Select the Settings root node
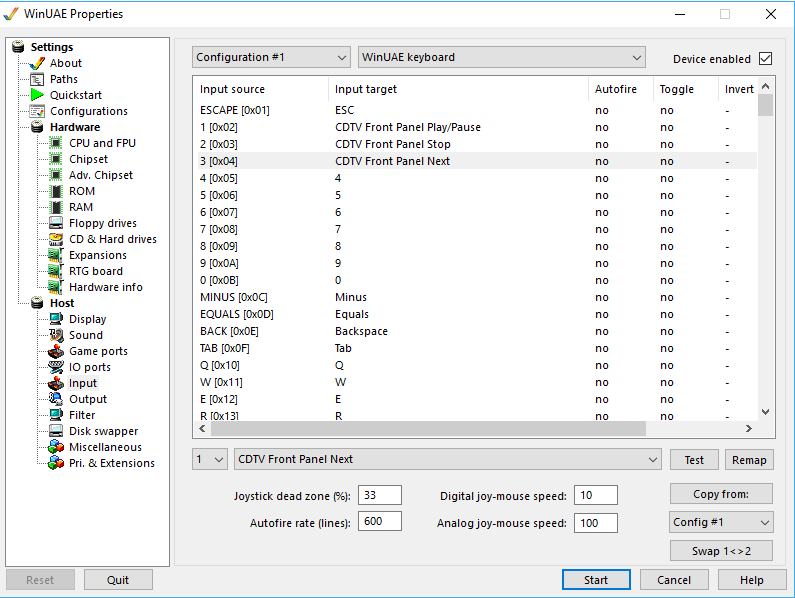This screenshot has height=598, width=795. (52, 47)
